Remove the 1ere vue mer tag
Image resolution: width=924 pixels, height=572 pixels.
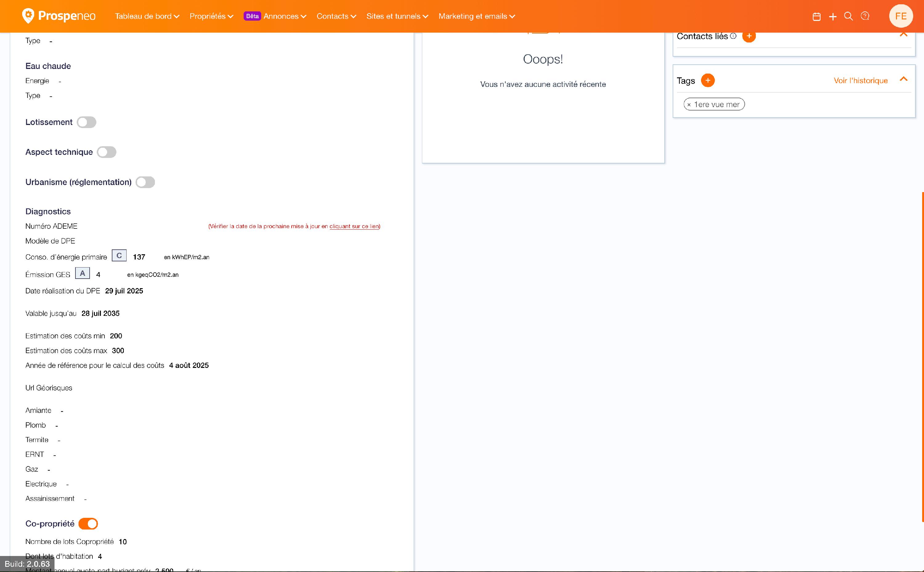tap(689, 105)
